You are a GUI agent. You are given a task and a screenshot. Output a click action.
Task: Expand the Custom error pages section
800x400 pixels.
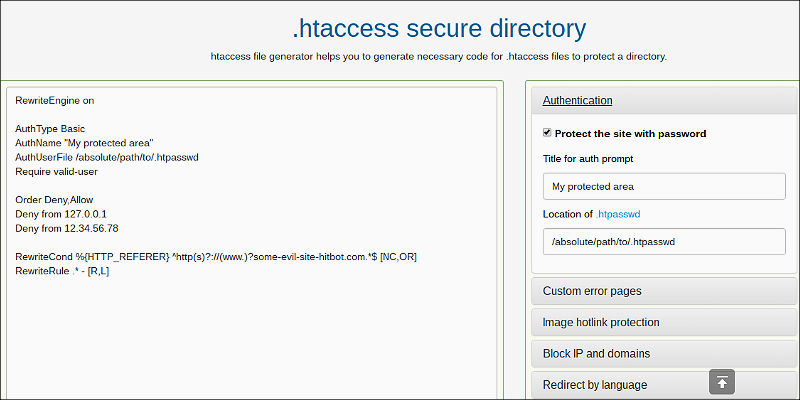(x=664, y=291)
